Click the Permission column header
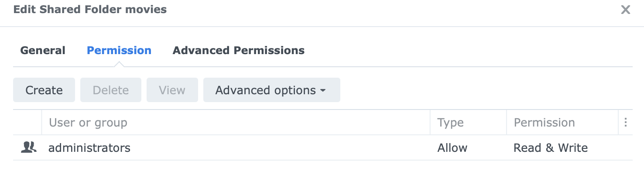The height and width of the screenshot is (185, 644). (544, 123)
